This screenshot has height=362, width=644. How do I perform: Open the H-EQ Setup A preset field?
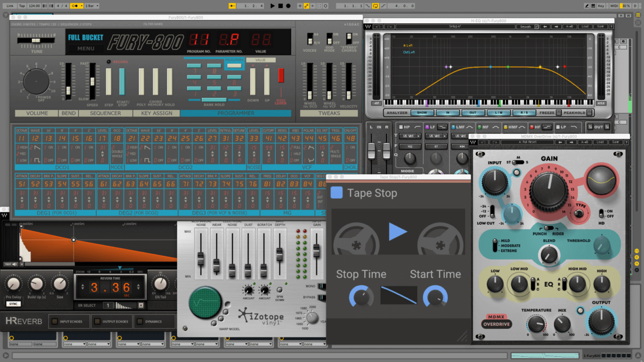pyautogui.click(x=455, y=27)
